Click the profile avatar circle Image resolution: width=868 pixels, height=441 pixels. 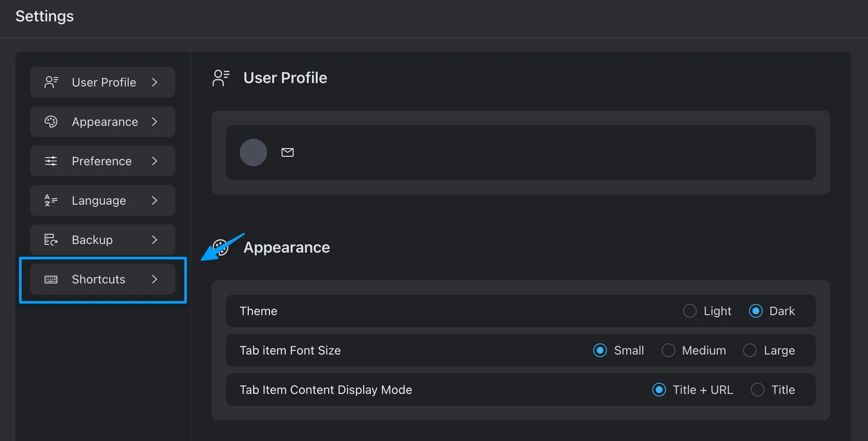coord(253,152)
